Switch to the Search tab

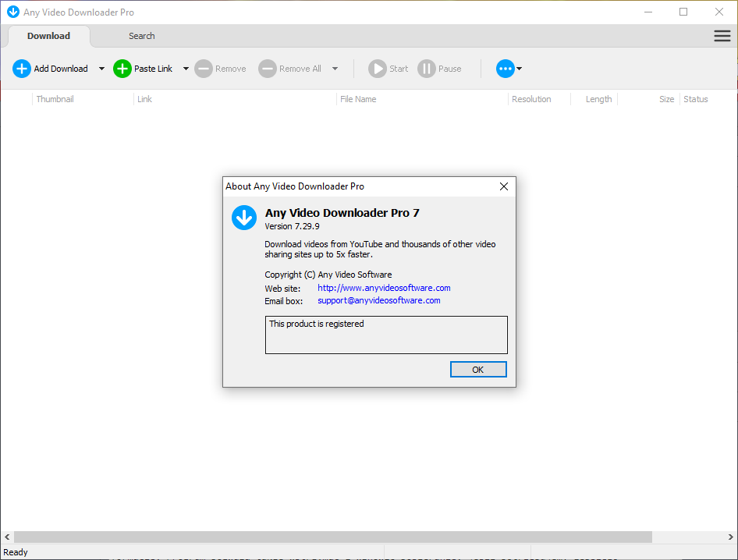142,36
